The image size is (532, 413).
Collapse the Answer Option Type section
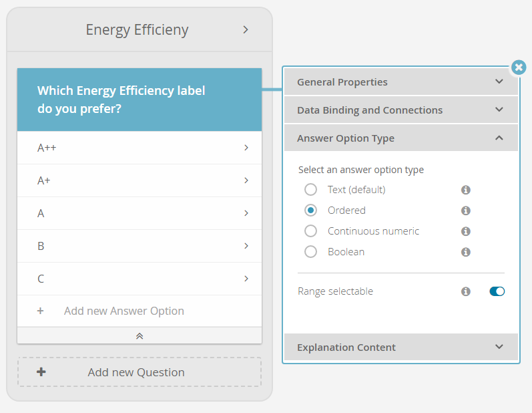click(401, 138)
